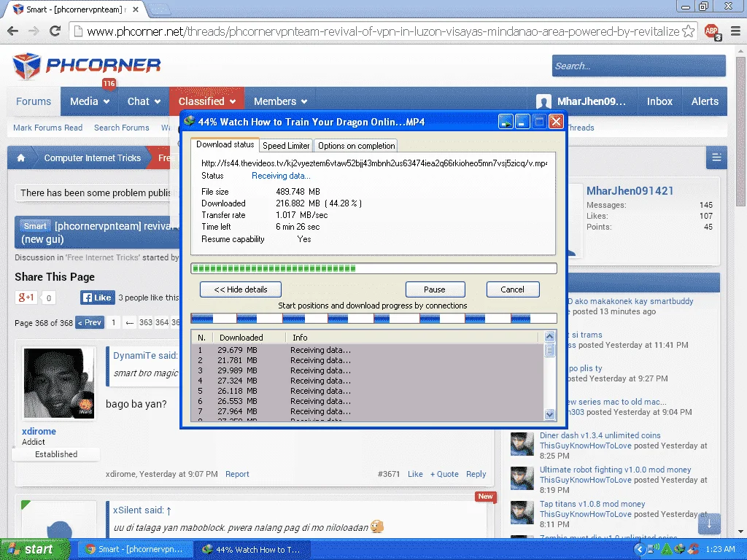747x560 pixels.
Task: Click the Downloaded column header
Action: pos(249,338)
